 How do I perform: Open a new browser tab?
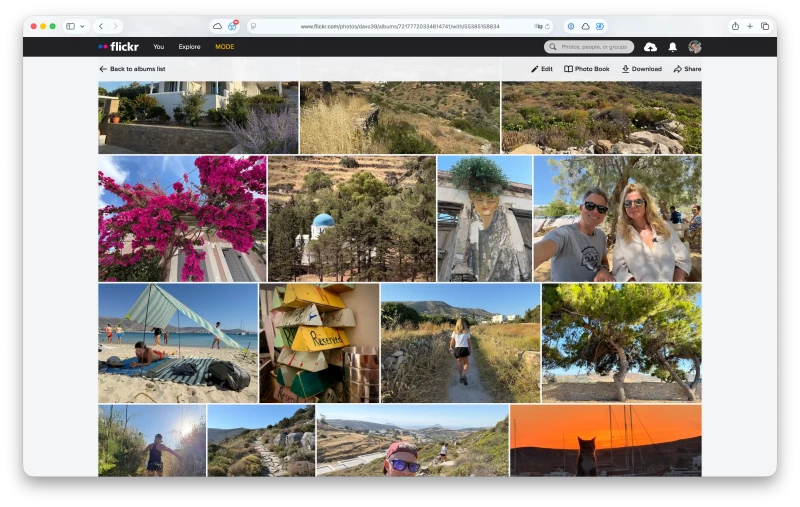[x=750, y=26]
